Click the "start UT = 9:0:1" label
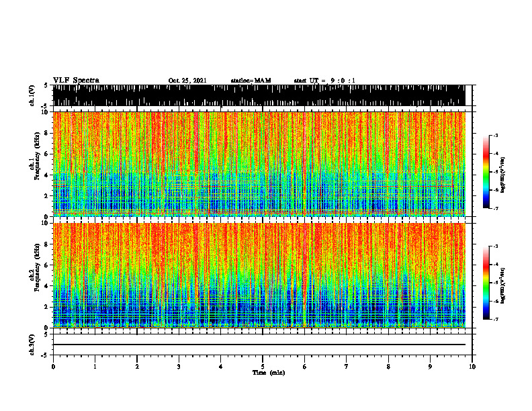The width and height of the screenshot is (532, 411). click(x=324, y=81)
